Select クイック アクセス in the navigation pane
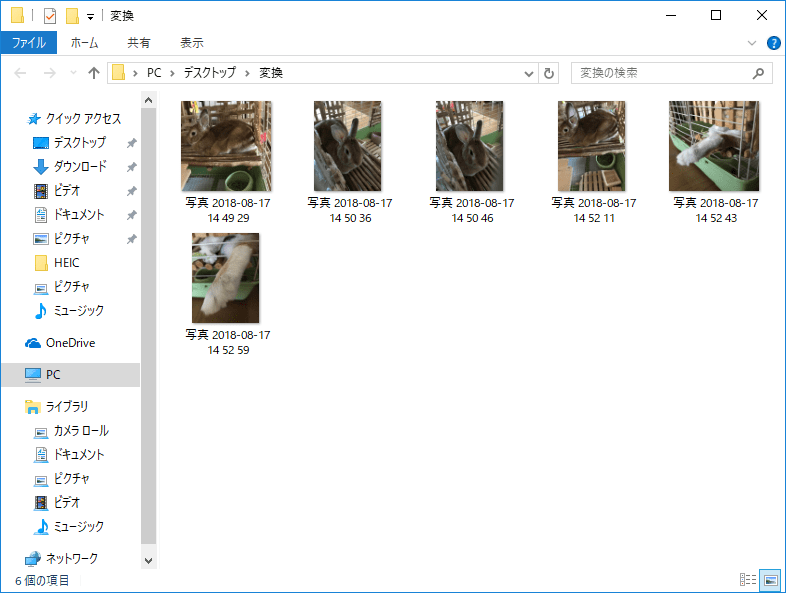Image resolution: width=786 pixels, height=593 pixels. (83, 119)
